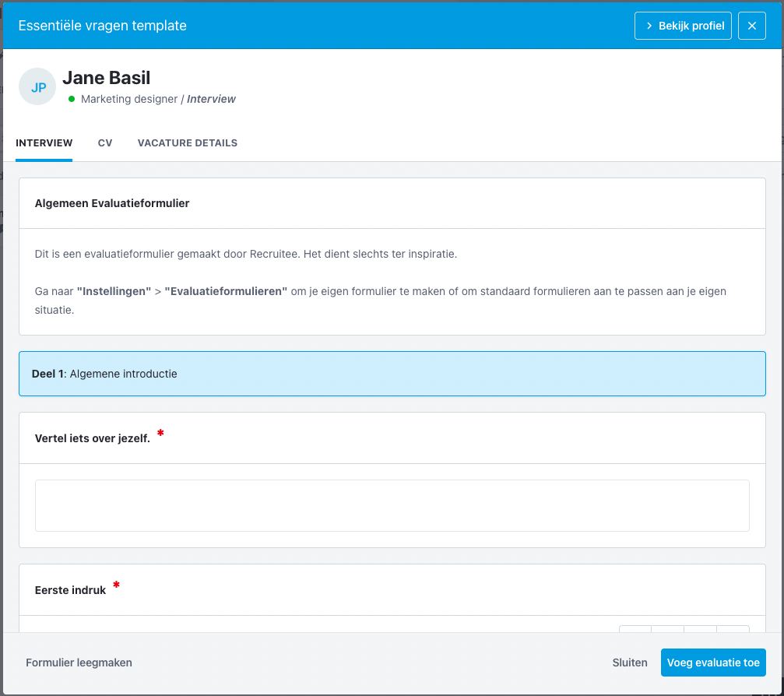This screenshot has height=696, width=784.
Task: Select the last Eerste indruk rating box
Action: pyautogui.click(x=733, y=628)
